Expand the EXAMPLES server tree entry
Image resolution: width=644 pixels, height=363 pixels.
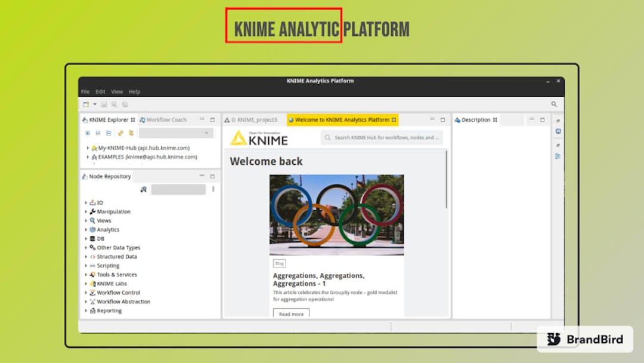87,156
